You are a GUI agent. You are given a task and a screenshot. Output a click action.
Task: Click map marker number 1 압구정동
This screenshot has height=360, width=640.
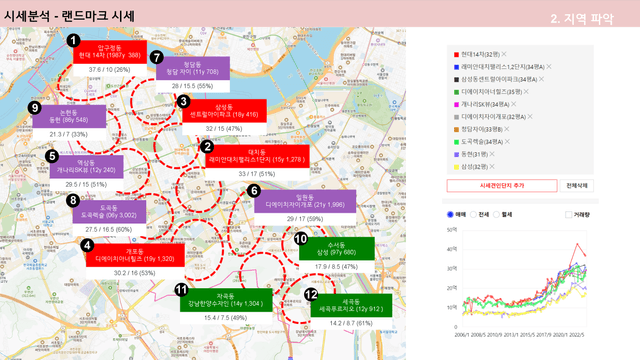coord(73,40)
